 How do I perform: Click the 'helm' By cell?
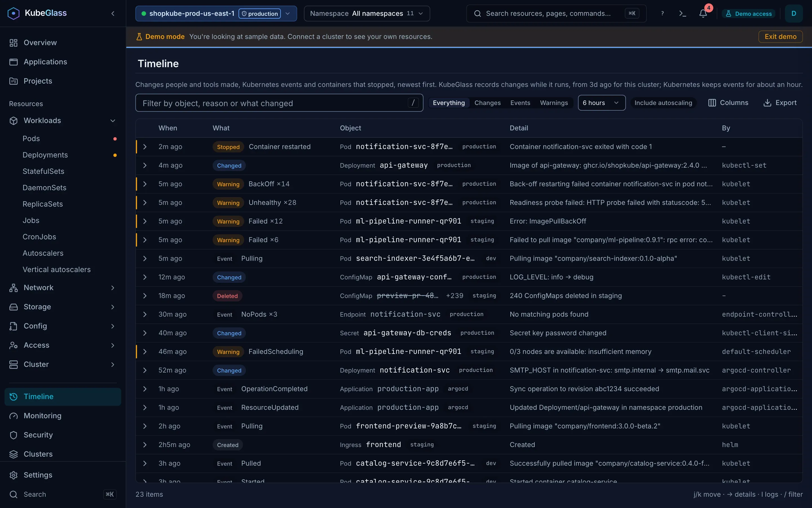pyautogui.click(x=730, y=444)
